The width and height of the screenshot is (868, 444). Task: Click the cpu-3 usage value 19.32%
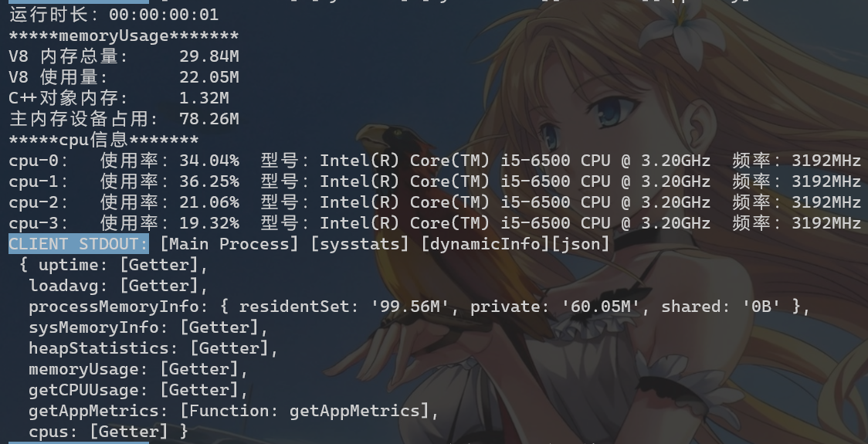(x=209, y=224)
